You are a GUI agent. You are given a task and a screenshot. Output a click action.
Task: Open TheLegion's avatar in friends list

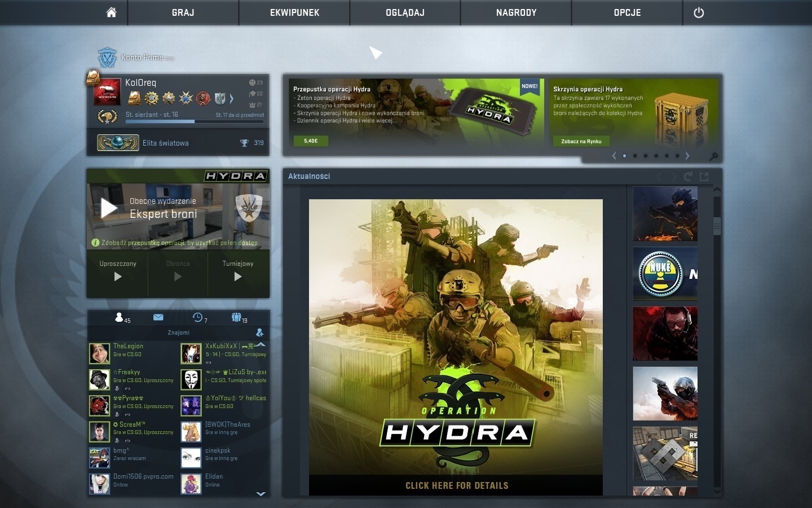pyautogui.click(x=99, y=353)
